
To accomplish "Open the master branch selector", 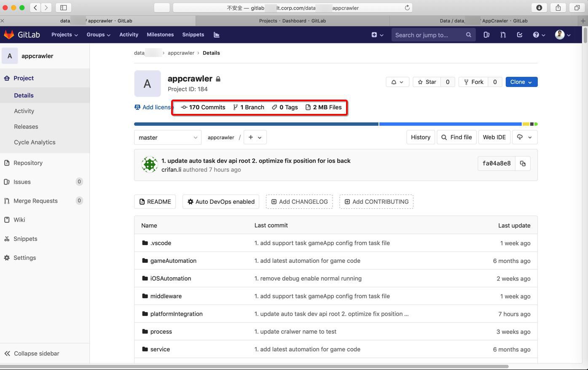I will coord(168,137).
